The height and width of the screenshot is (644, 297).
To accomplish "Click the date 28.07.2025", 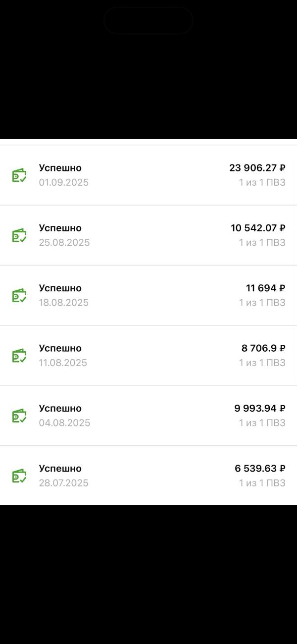I will tap(64, 483).
